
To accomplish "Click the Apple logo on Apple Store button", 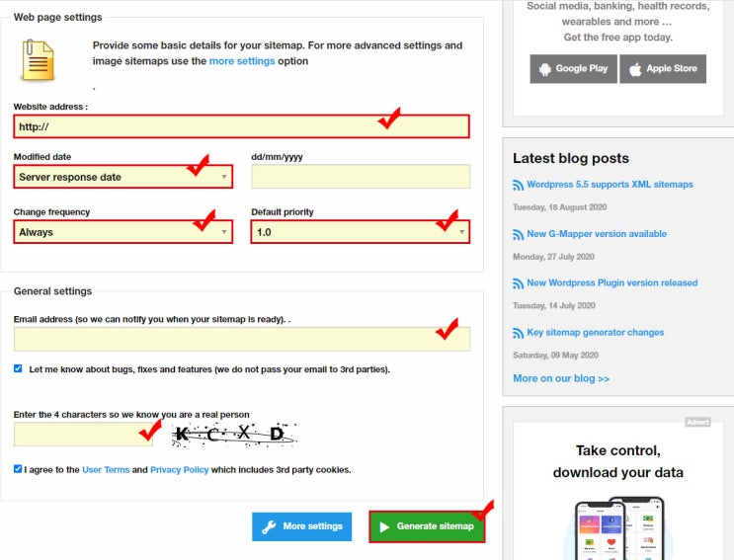I will pyautogui.click(x=635, y=69).
